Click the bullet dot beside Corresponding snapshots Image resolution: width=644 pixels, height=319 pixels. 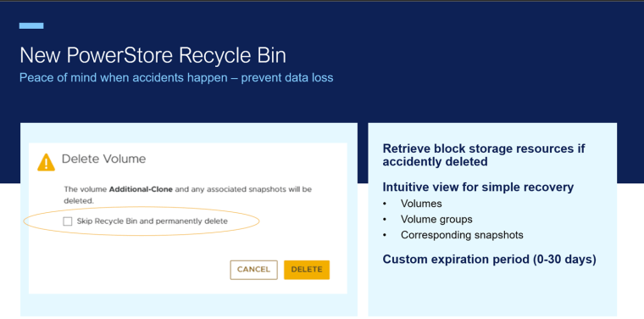(385, 236)
